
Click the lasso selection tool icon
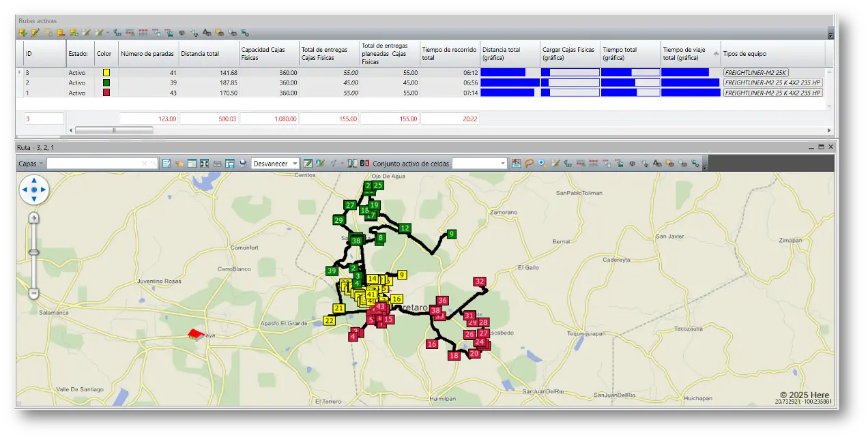coord(529,164)
